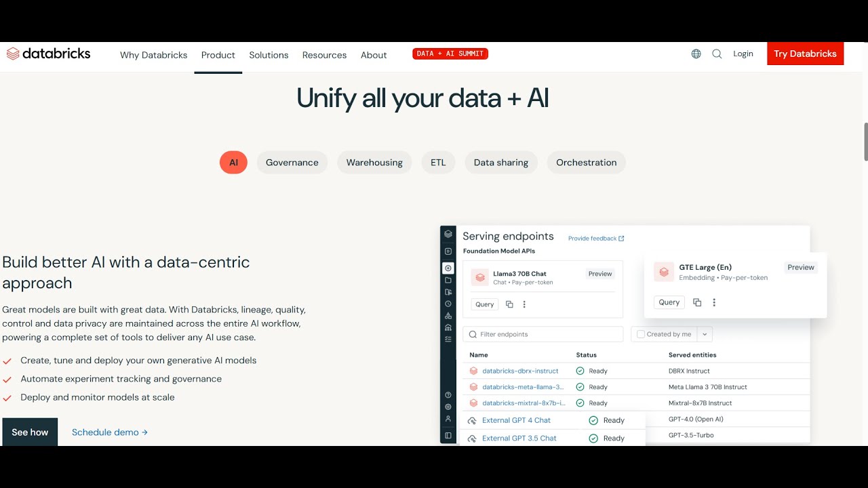Switch to the Warehousing tab

(x=374, y=163)
